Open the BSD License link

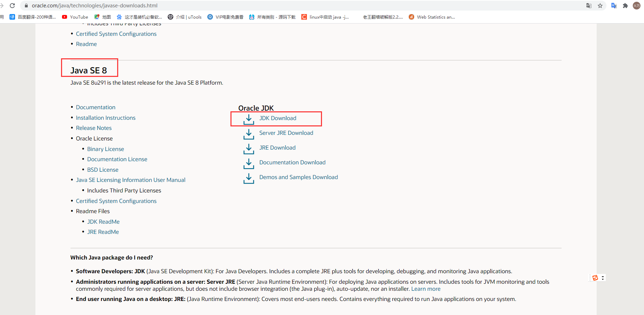point(103,170)
